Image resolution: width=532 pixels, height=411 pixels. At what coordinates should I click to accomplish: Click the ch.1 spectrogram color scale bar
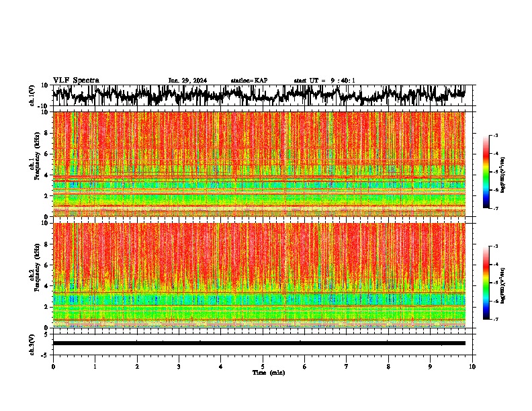(x=486, y=172)
